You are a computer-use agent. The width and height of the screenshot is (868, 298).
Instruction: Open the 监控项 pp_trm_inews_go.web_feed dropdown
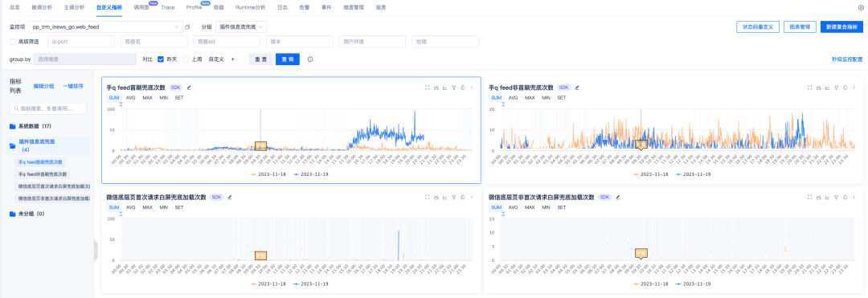click(105, 27)
